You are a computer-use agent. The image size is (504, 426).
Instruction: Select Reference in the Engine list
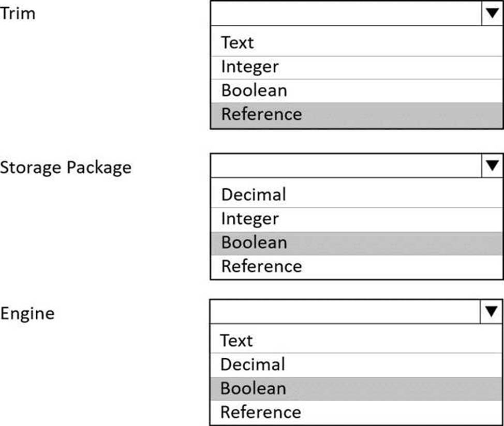[260, 412]
